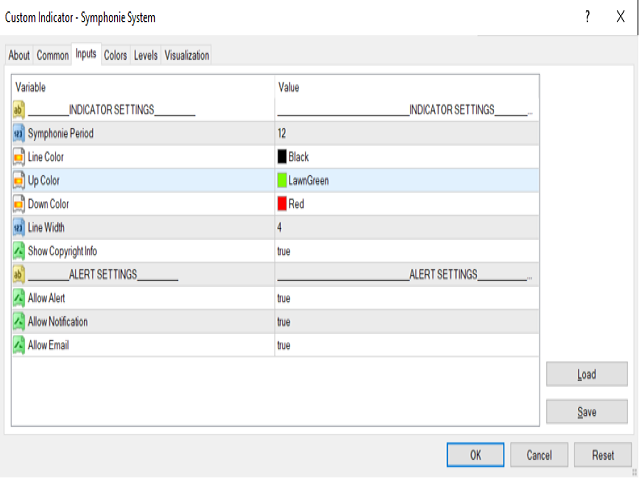This screenshot has height=480, width=640.
Task: Switch to the Visualization tab
Action: pos(187,56)
